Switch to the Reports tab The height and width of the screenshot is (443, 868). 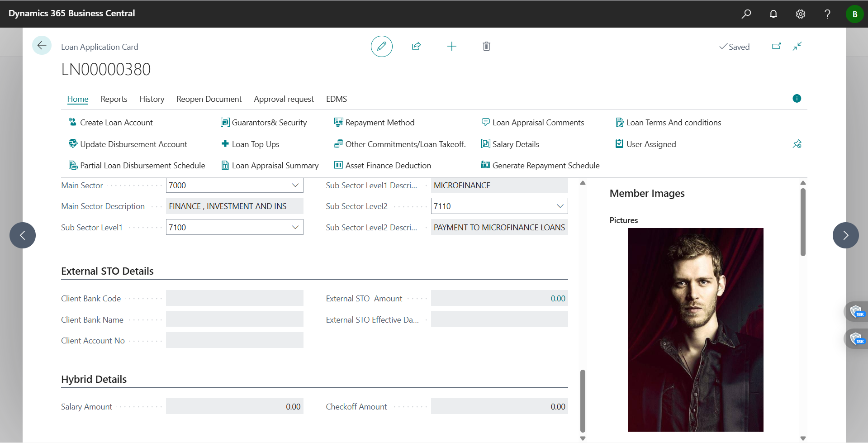pos(114,99)
